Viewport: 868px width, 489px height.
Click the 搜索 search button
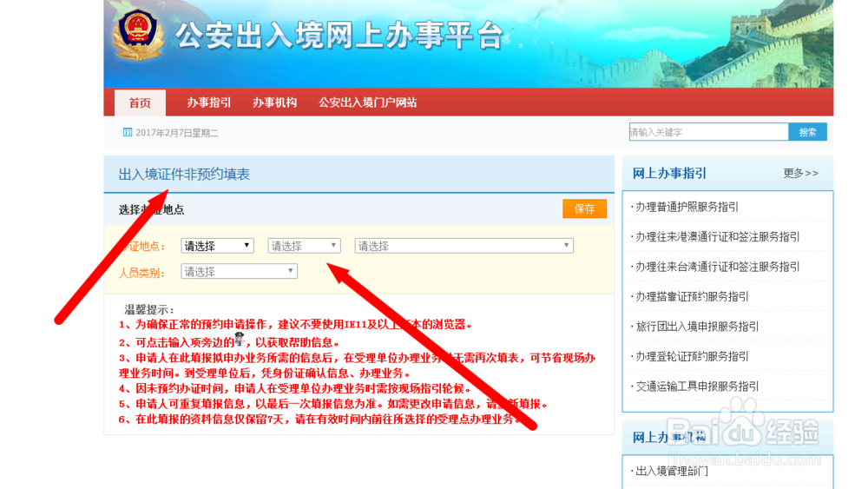[x=807, y=132]
